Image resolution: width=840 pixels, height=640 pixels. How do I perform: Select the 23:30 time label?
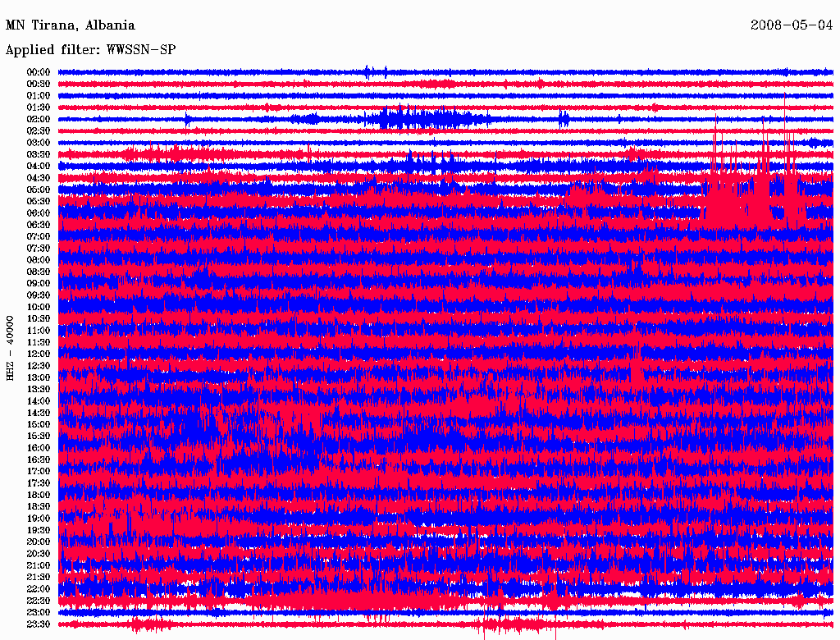pyautogui.click(x=39, y=624)
